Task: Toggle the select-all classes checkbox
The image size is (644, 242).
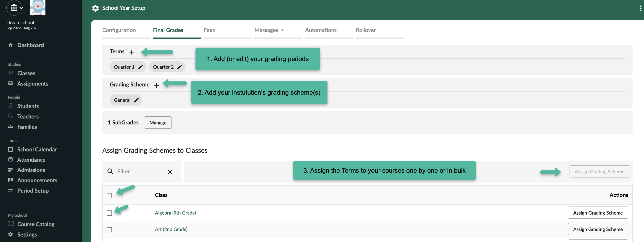Action: (109, 195)
